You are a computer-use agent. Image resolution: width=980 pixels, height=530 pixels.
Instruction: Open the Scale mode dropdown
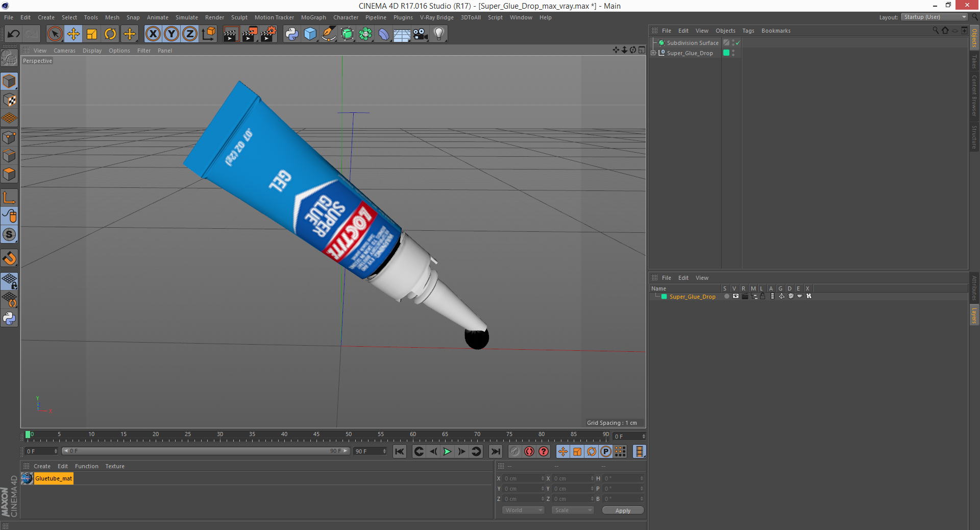coord(573,510)
